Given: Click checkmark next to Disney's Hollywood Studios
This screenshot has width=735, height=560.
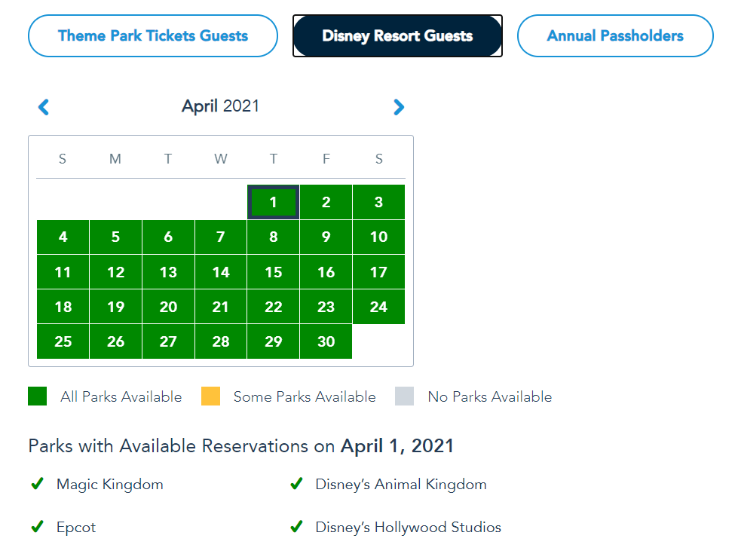Looking at the screenshot, I should point(296,527).
